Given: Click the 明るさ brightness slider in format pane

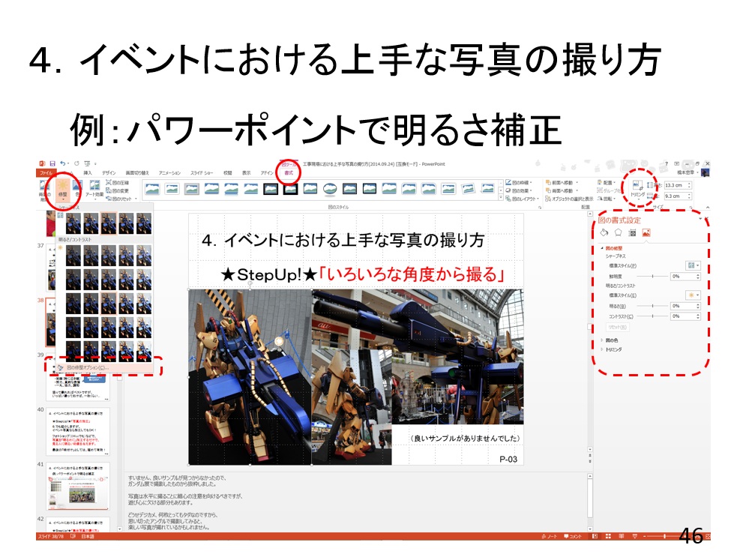Looking at the screenshot, I should coord(652,306).
